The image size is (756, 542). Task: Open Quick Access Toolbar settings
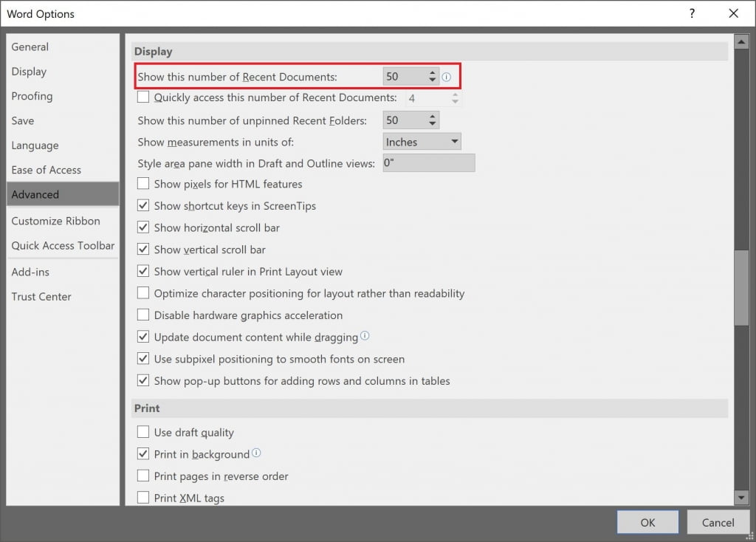[63, 245]
